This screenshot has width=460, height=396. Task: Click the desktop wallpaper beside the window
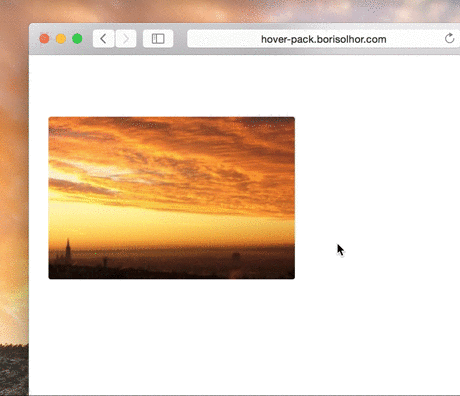[x=14, y=200]
